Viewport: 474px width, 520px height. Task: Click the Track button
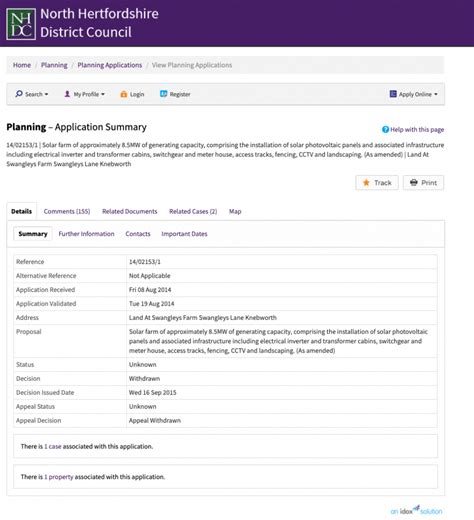(377, 183)
